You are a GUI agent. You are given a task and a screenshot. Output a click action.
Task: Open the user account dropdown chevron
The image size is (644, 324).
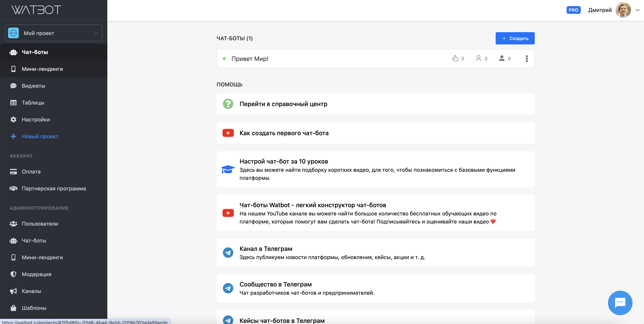[x=637, y=10]
